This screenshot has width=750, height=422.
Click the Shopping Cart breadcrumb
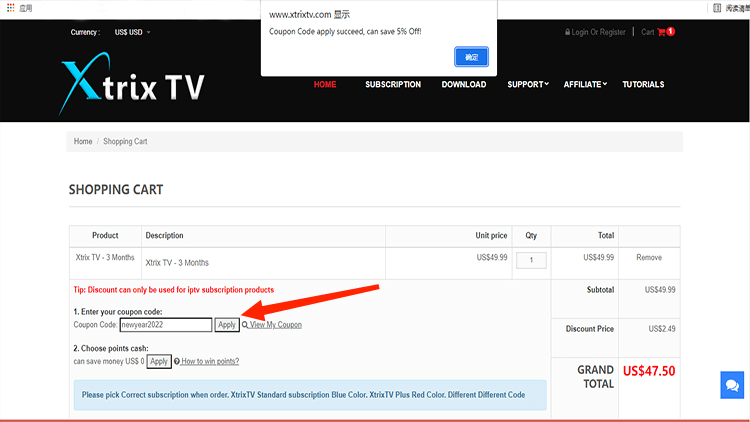coord(125,141)
